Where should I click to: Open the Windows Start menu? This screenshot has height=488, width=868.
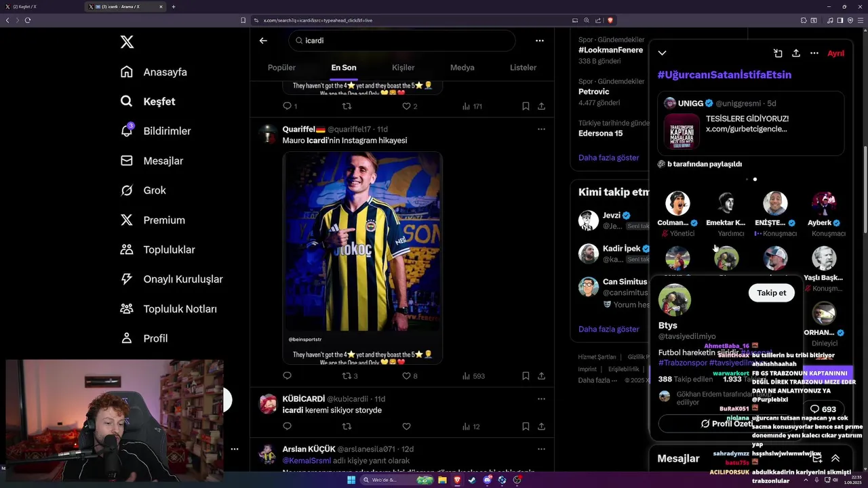point(351,480)
